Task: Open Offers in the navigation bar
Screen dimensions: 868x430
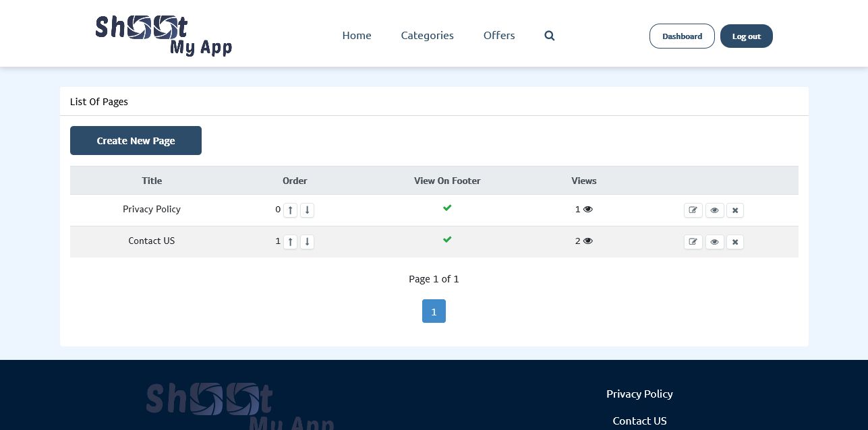Action: 499,35
